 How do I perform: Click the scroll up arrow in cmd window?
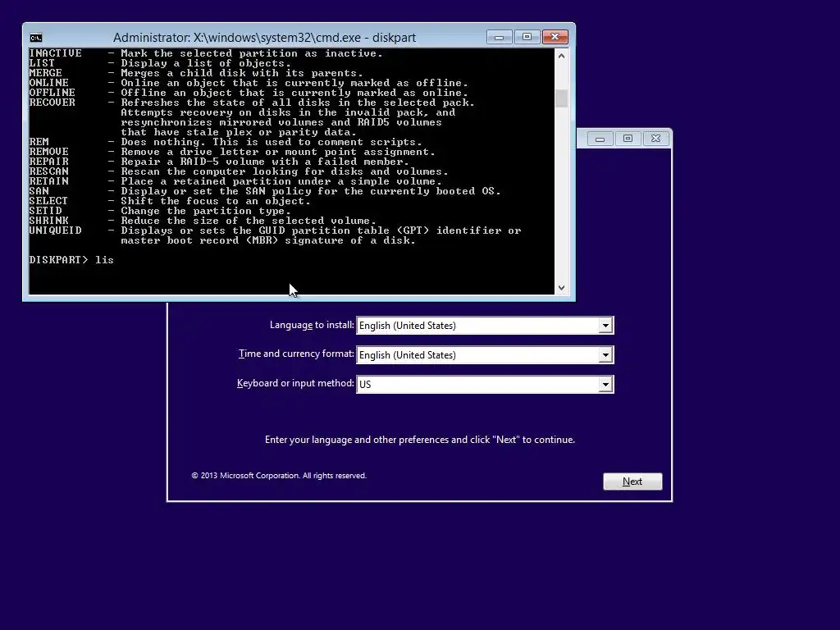pyautogui.click(x=561, y=56)
